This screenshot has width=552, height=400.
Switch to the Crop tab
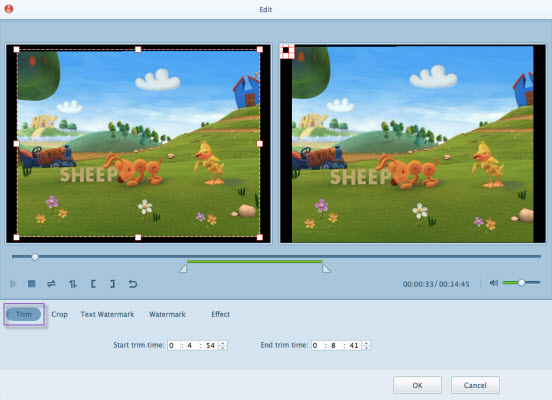coord(59,314)
